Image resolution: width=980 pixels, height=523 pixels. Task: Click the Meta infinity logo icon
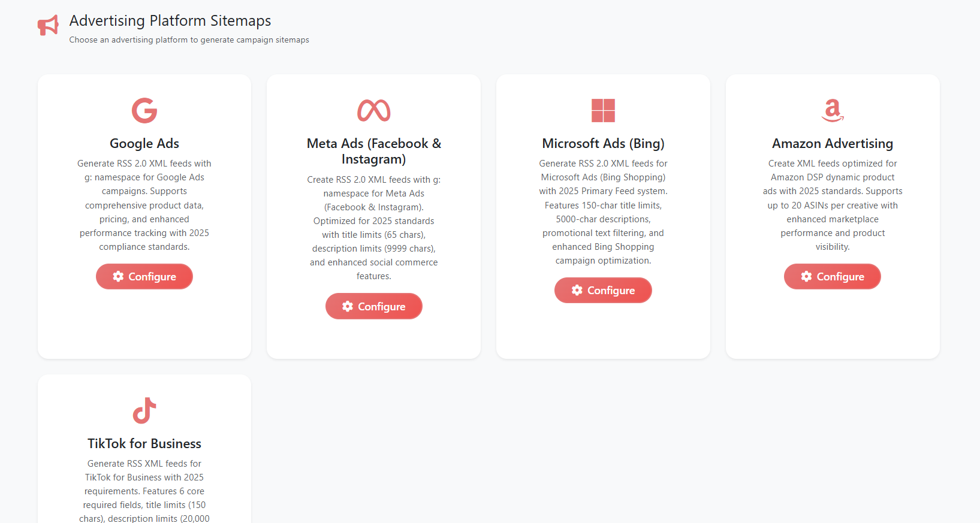(374, 110)
